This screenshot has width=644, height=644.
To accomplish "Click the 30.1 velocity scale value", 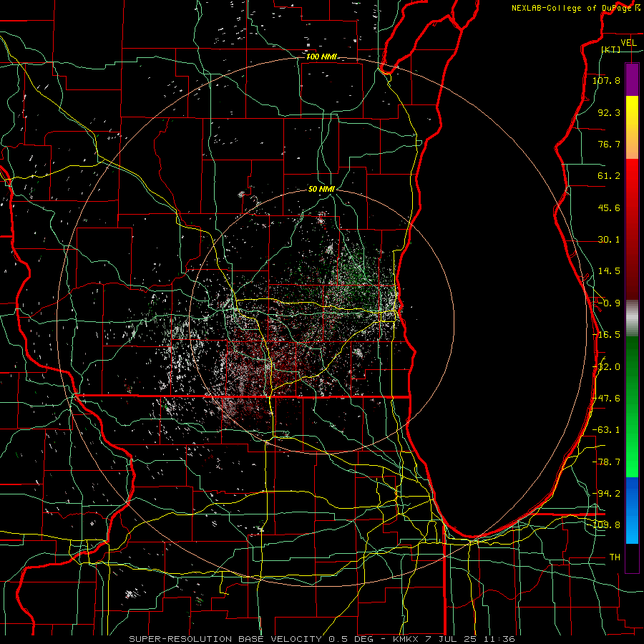I will click(x=609, y=240).
